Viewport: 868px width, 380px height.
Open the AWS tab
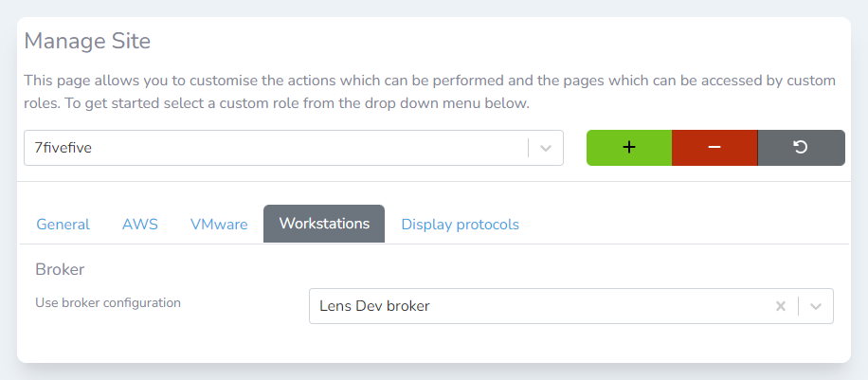[140, 225]
